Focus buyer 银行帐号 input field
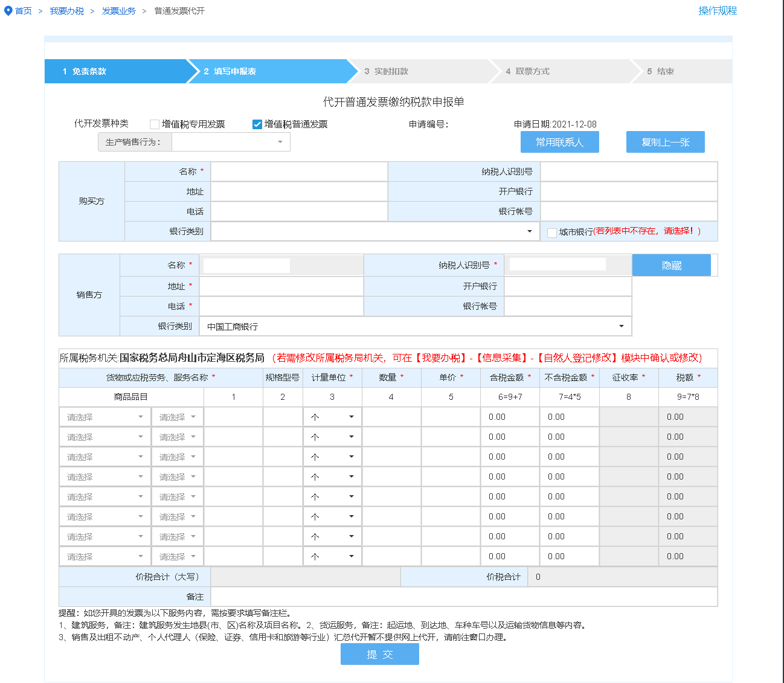This screenshot has height=683, width=784. [629, 211]
